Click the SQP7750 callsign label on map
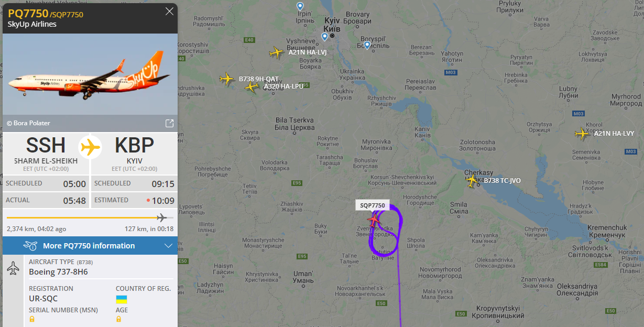This screenshot has width=644, height=327. [373, 205]
